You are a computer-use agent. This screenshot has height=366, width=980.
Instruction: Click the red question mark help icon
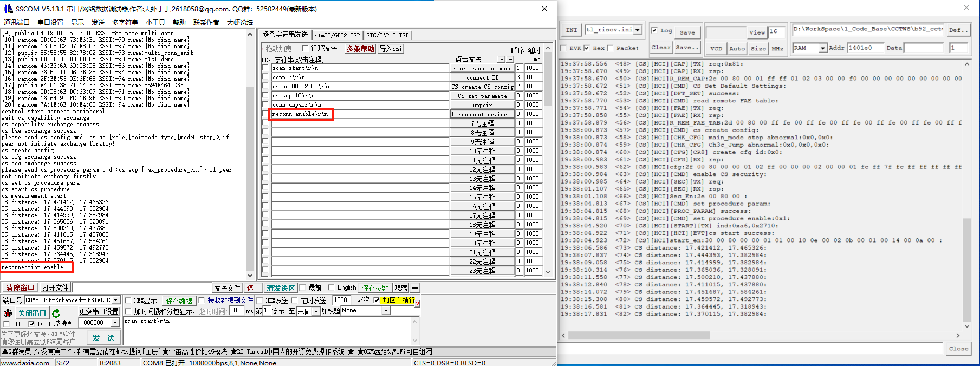pyautogui.click(x=417, y=303)
